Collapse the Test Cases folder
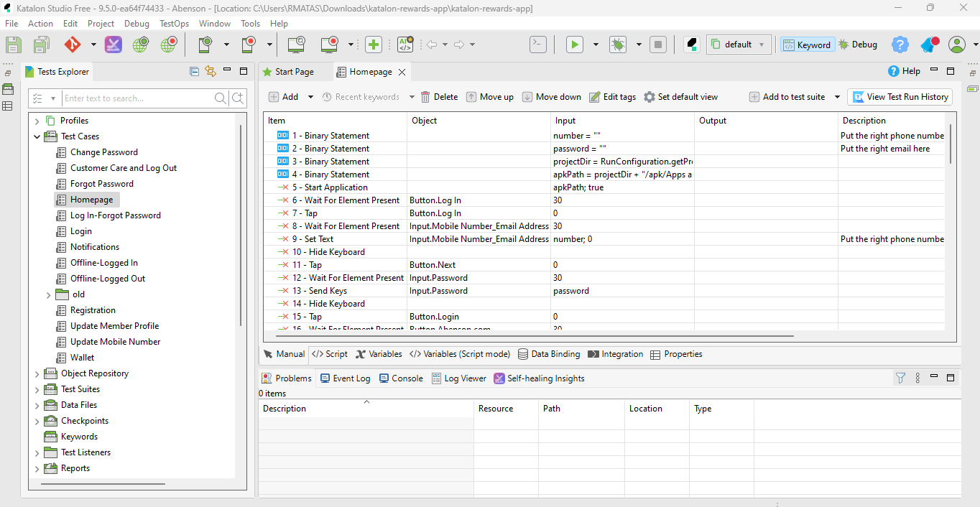 point(37,136)
